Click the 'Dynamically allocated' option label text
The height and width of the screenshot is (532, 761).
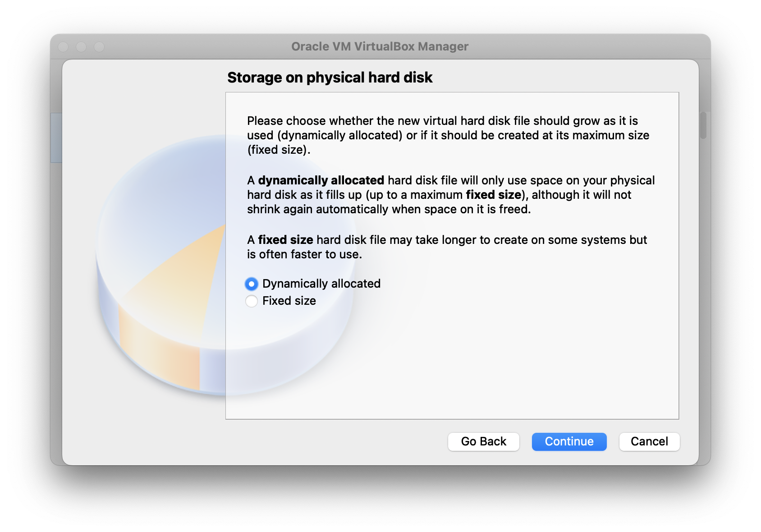click(x=321, y=284)
